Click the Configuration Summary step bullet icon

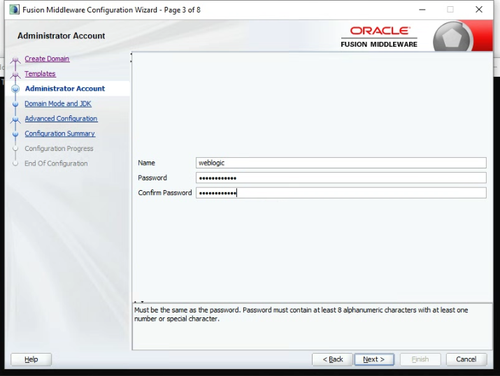click(15, 134)
